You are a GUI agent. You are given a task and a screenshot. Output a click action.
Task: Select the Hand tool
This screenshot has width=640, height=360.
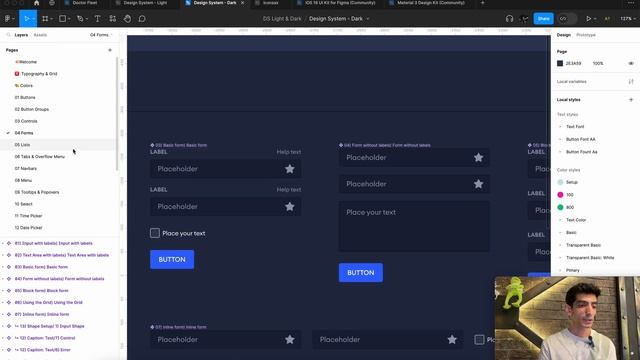click(x=127, y=18)
